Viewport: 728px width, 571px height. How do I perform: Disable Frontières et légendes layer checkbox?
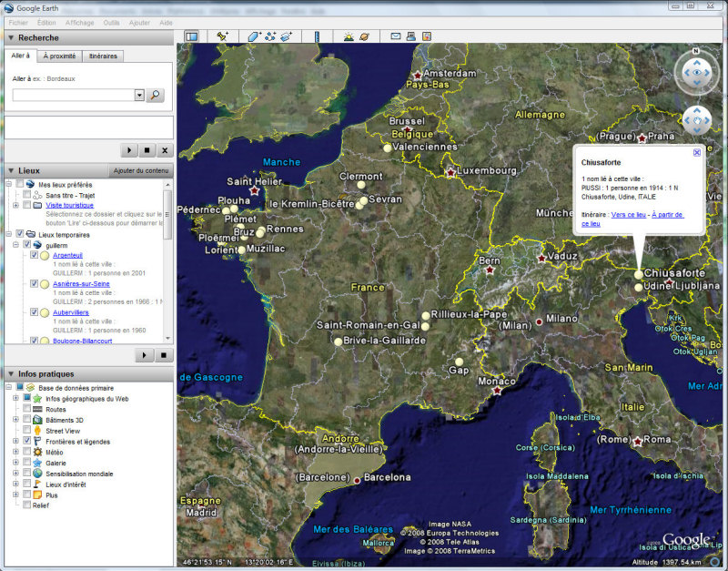[x=26, y=441]
